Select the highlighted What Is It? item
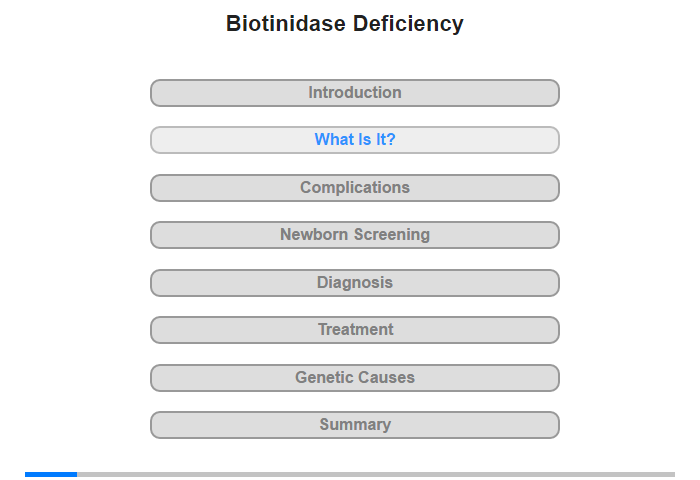The width and height of the screenshot is (700, 480). click(x=354, y=140)
